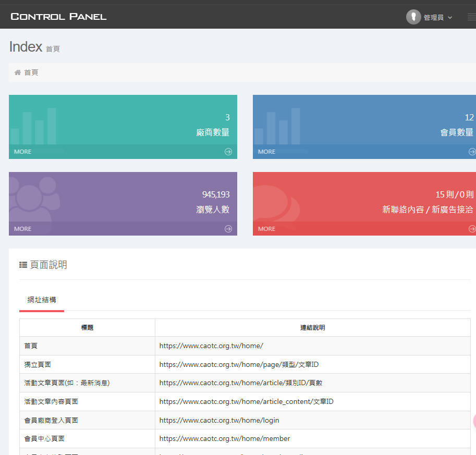The height and width of the screenshot is (455, 476).
Task: Click the 瀏覽人數 label
Action: click(x=213, y=210)
